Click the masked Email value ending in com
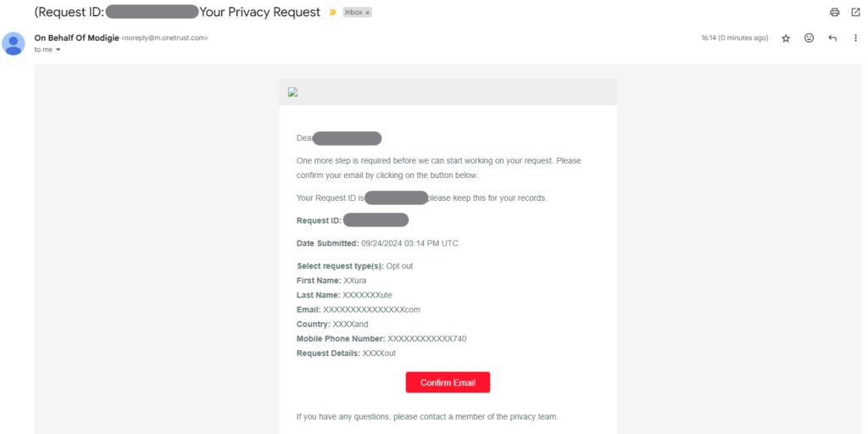Image resolution: width=868 pixels, height=434 pixels. tap(371, 310)
